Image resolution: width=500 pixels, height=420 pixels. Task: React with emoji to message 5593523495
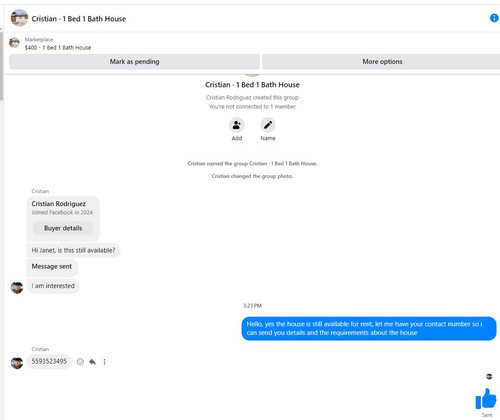(x=80, y=362)
